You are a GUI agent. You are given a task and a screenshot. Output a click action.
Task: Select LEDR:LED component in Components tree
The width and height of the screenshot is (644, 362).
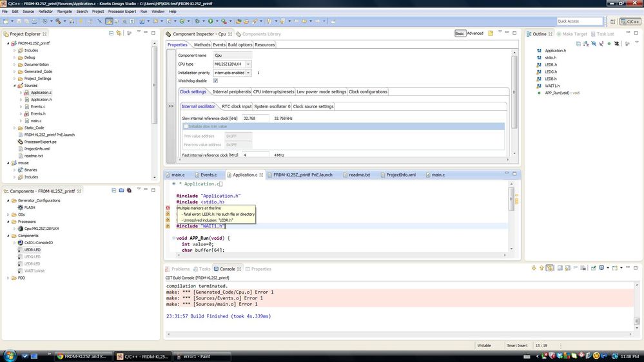(x=32, y=249)
